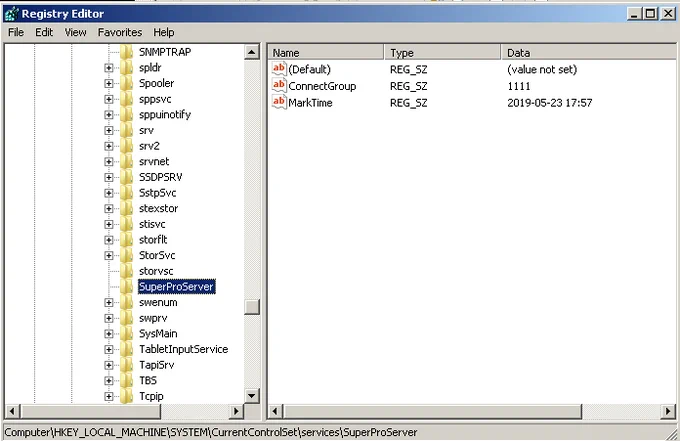The height and width of the screenshot is (441, 680).
Task: Open the Favorites menu
Action: (x=120, y=32)
